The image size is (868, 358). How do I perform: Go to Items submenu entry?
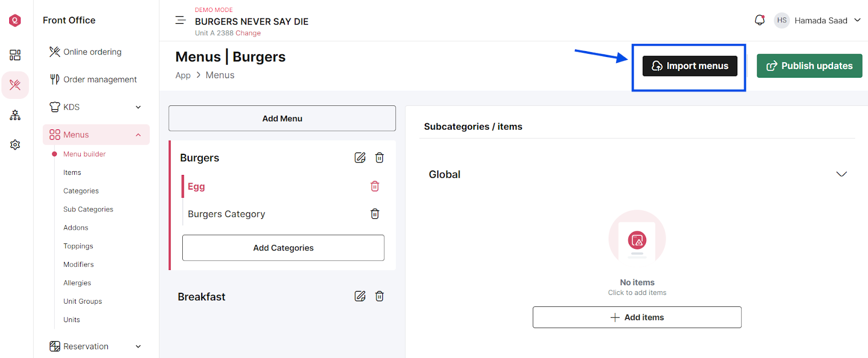[x=72, y=173]
